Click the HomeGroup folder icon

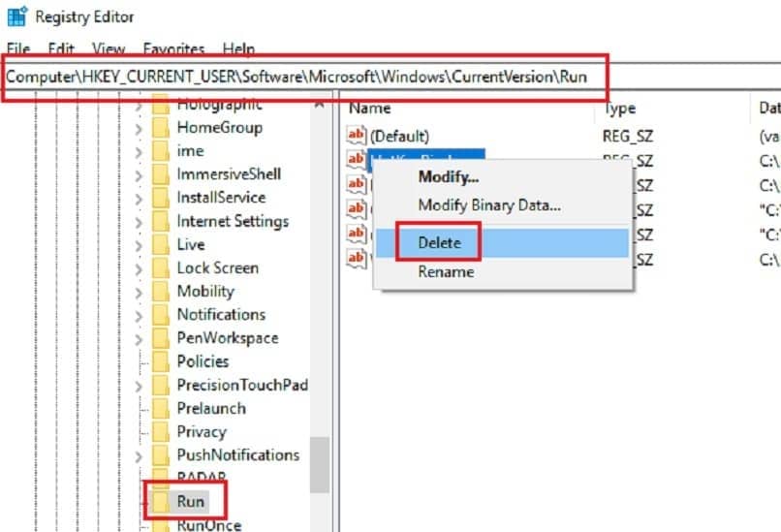tap(162, 128)
